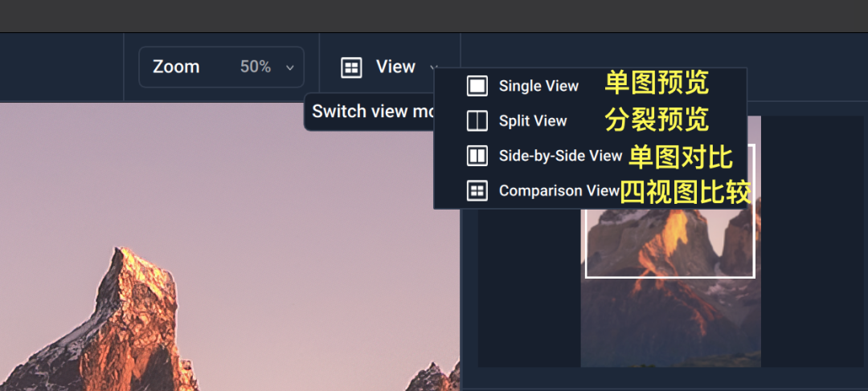868x391 pixels.
Task: Choose the Split View two-pane icon
Action: pyautogui.click(x=477, y=121)
